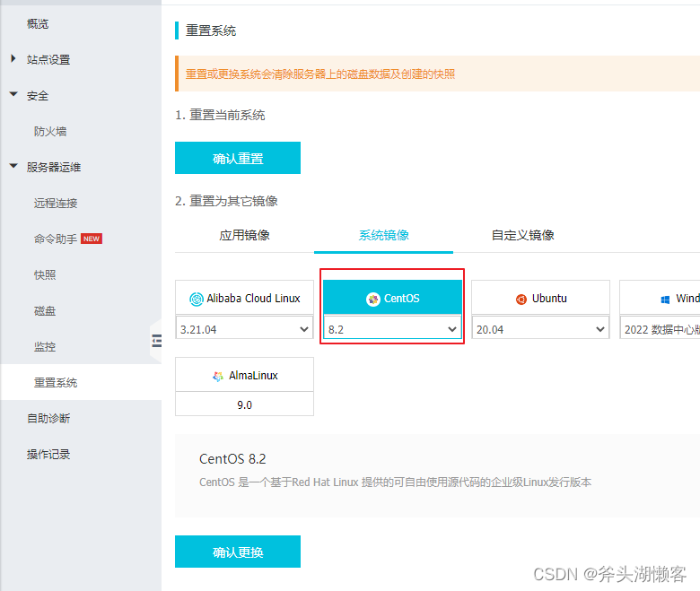
Task: Open 监控 in the sidebar
Action: pyautogui.click(x=45, y=346)
